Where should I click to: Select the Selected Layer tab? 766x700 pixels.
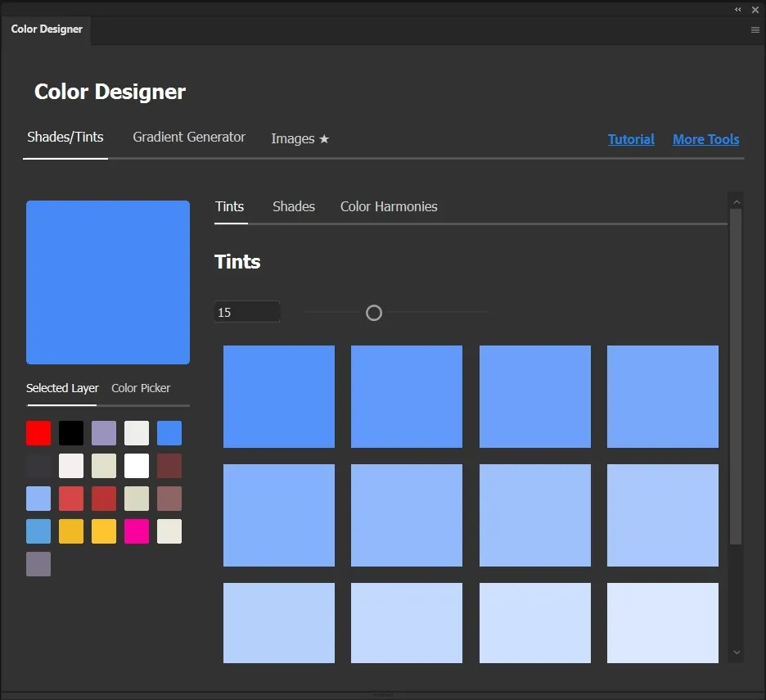point(62,388)
